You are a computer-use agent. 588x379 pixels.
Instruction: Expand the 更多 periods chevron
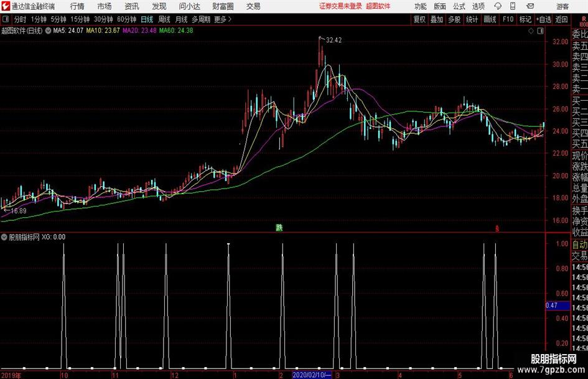click(230, 19)
